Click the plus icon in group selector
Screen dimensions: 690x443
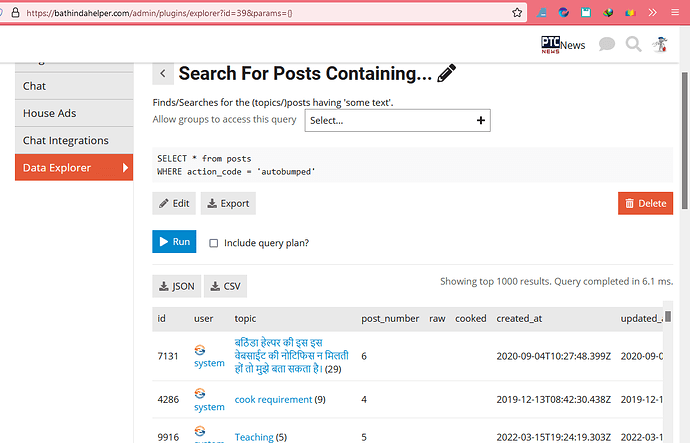coord(481,120)
